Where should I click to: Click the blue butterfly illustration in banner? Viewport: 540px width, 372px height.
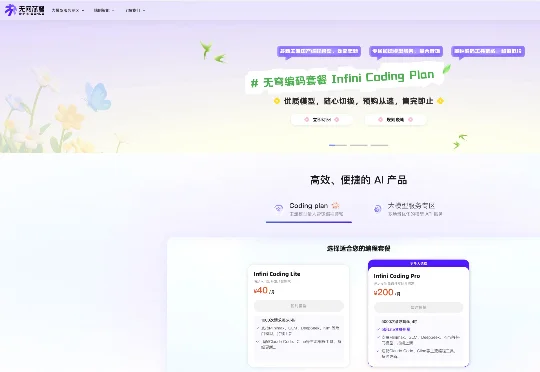(98, 96)
